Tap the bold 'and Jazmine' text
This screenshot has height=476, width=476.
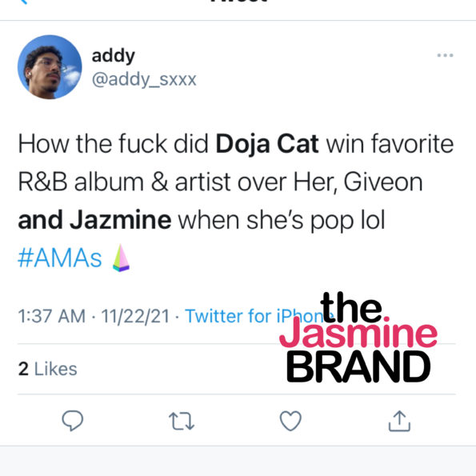(94, 220)
